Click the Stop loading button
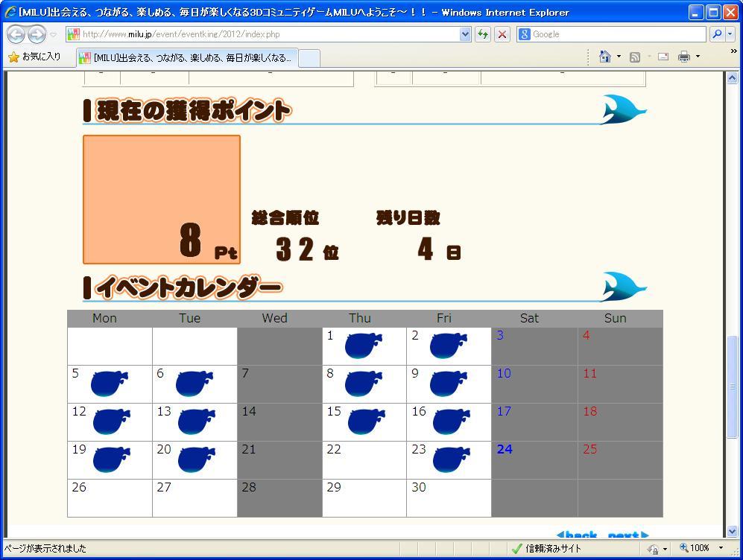This screenshot has height=560, width=743. pyautogui.click(x=502, y=34)
